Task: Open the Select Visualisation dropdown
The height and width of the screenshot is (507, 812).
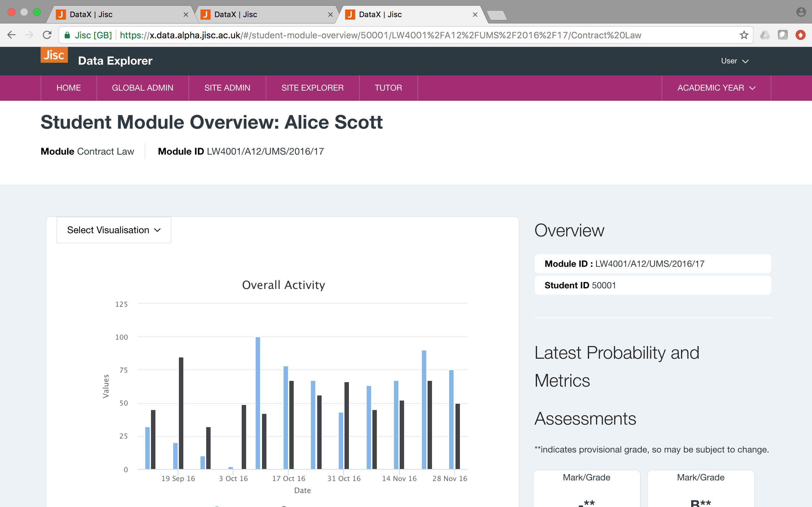Action: pos(114,230)
